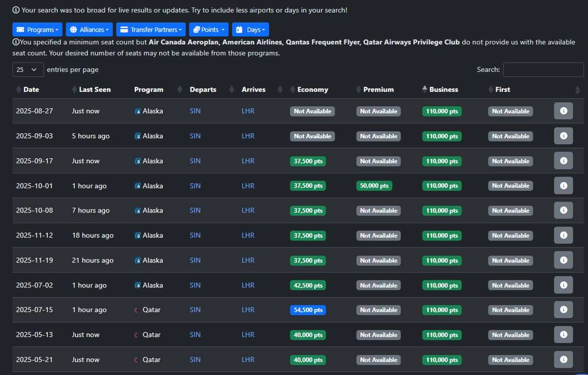Open info for the 2025-09-03 flight

(563, 136)
